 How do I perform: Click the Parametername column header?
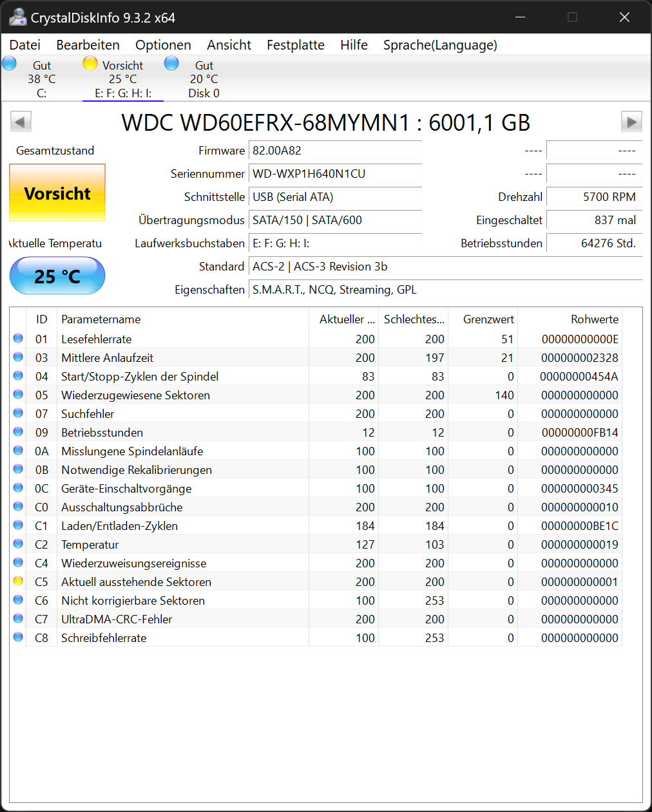click(x=183, y=319)
